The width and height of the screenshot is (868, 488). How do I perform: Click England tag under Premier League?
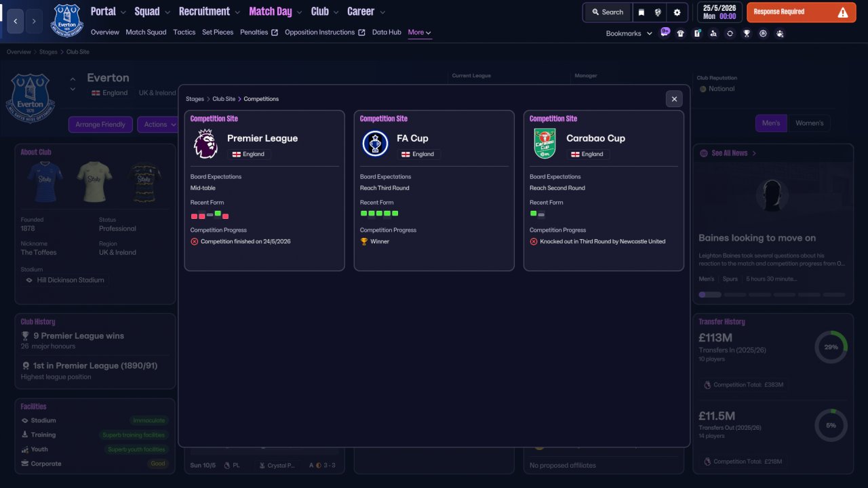coord(249,154)
